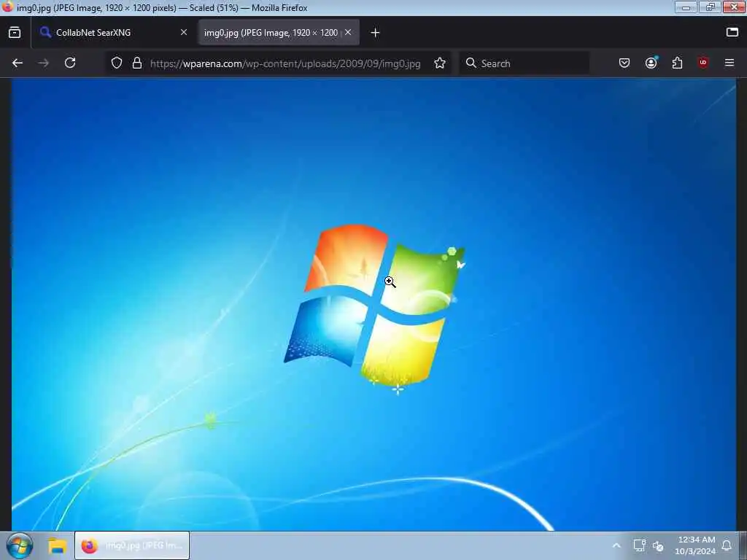747x560 pixels.
Task: Open the uBlock Origin extension
Action: coord(703,63)
